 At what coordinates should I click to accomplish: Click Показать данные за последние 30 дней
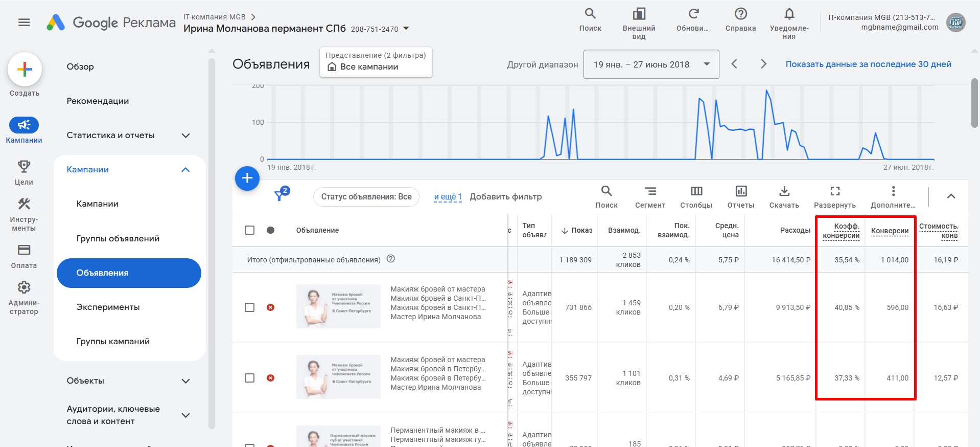(x=869, y=64)
